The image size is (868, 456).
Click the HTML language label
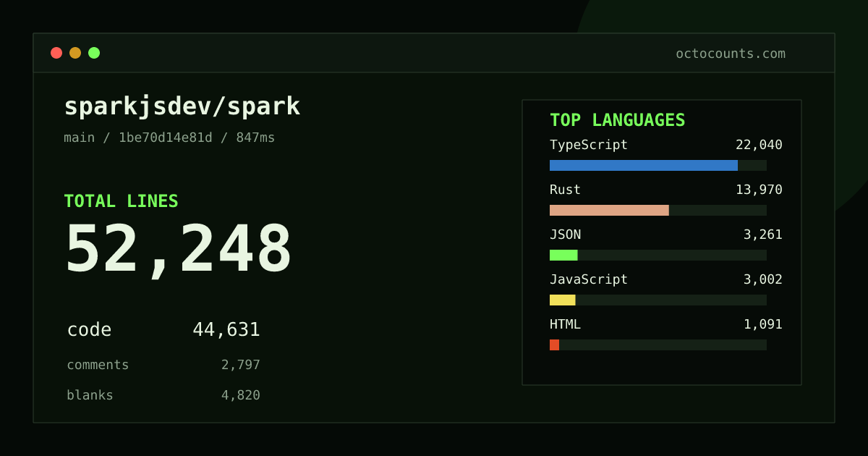(x=565, y=324)
